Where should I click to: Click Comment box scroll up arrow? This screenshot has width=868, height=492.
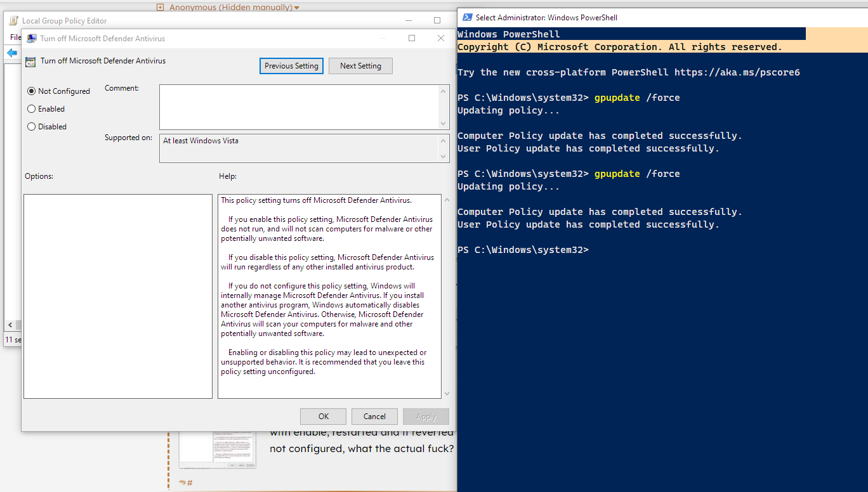pos(444,91)
